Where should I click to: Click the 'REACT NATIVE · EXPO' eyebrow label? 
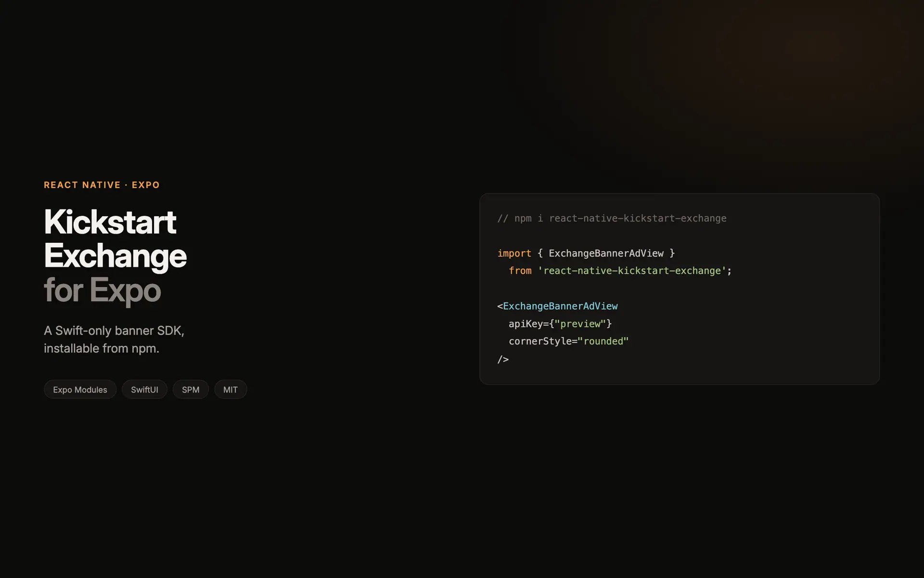pos(102,185)
